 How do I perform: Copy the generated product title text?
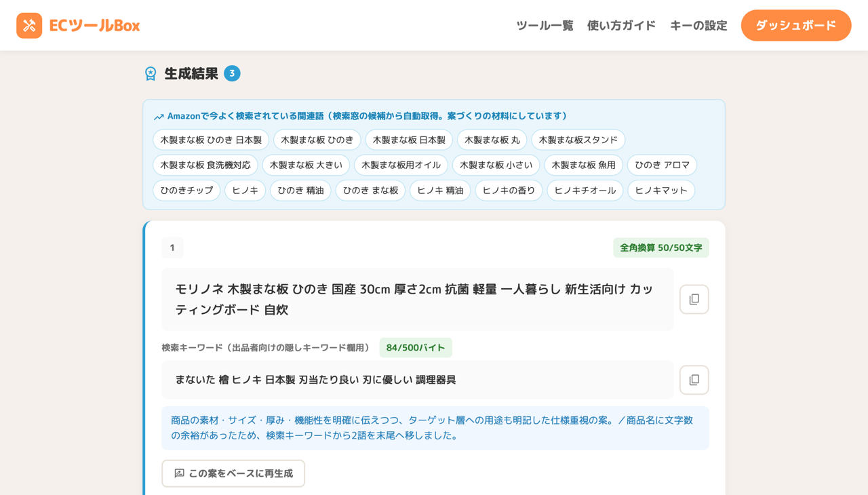pyautogui.click(x=694, y=299)
